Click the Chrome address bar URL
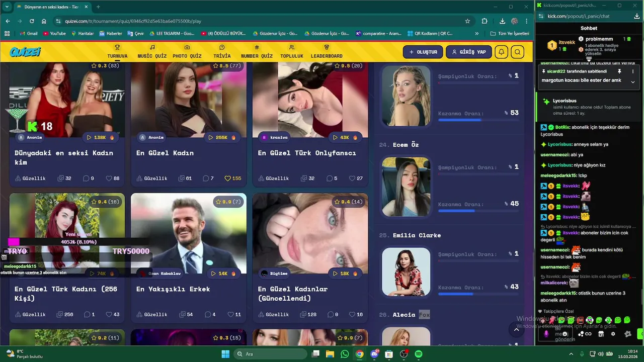644x362 pixels. pyautogui.click(x=133, y=22)
